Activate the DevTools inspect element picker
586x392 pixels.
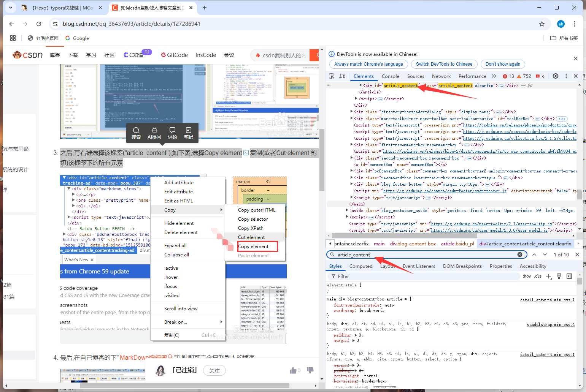332,76
